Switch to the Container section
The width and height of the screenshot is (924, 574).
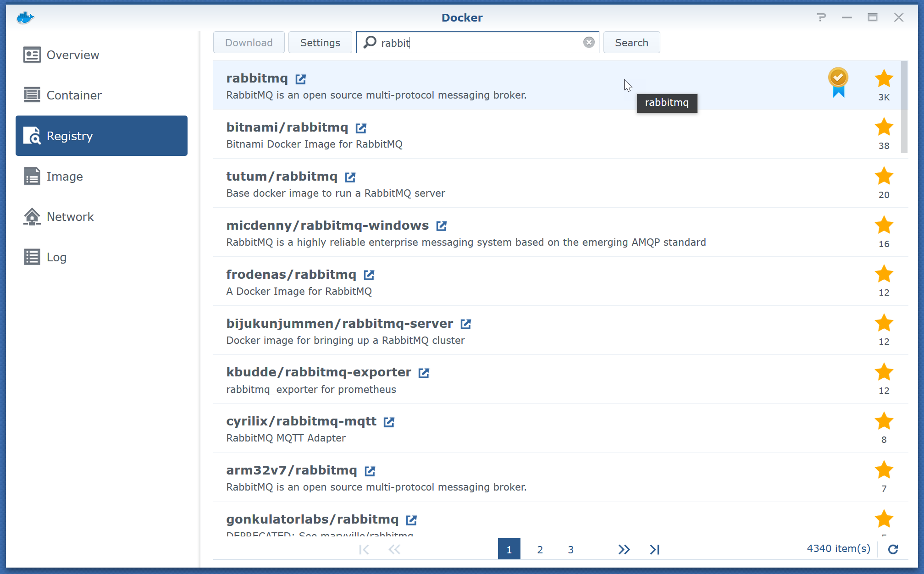click(74, 95)
